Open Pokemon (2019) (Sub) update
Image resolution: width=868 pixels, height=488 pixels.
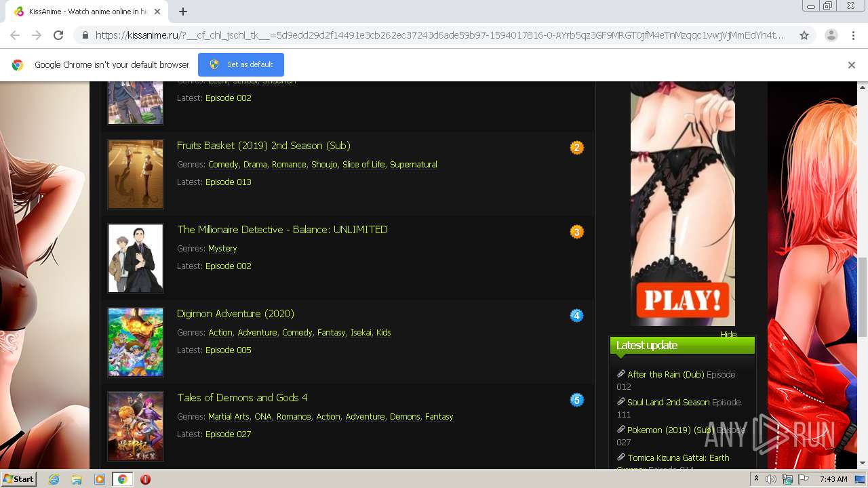671,430
